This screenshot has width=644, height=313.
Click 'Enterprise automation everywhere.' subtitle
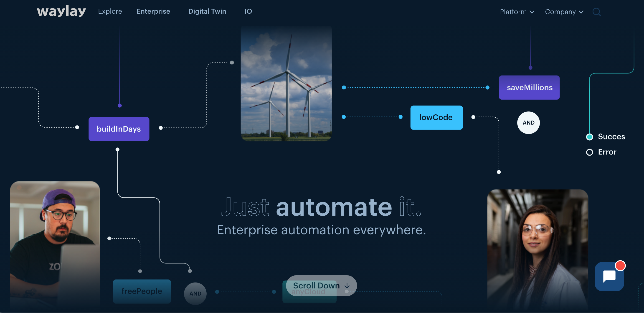(321, 230)
